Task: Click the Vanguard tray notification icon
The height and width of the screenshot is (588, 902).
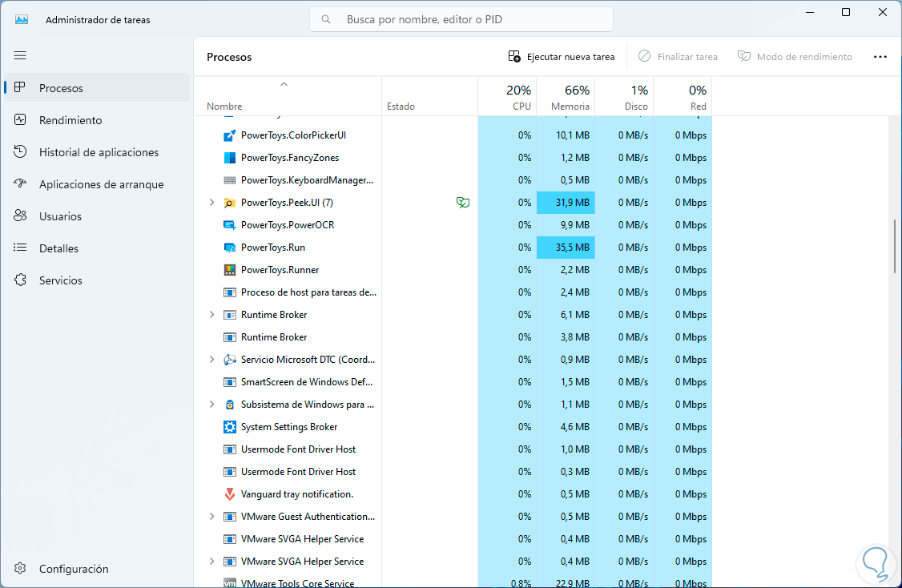Action: 230,494
